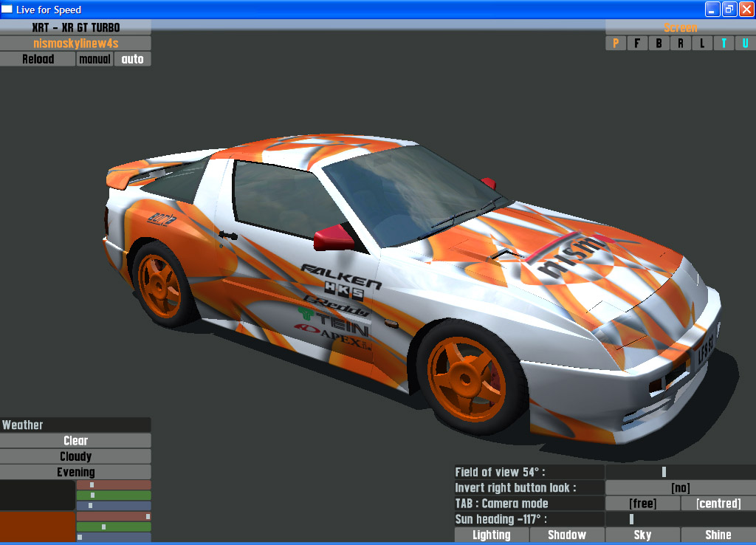Reload the car skin
Screen dimensions: 756x545
tap(38, 59)
